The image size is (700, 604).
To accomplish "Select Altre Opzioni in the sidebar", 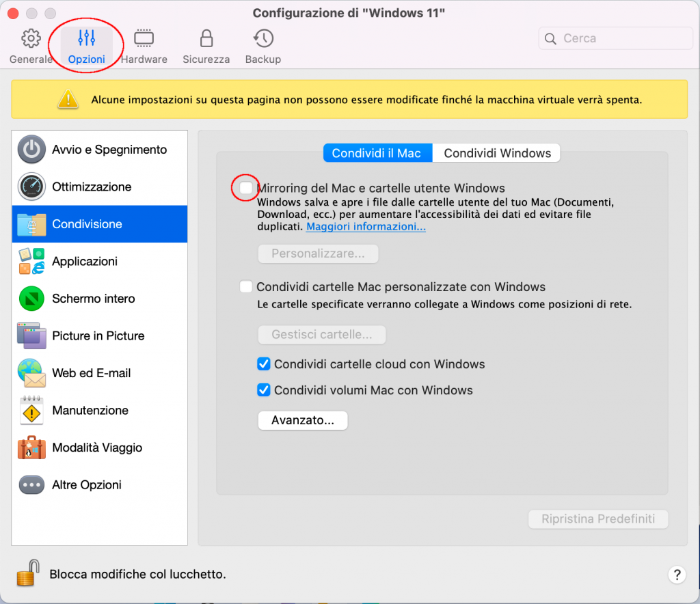I will click(x=100, y=485).
